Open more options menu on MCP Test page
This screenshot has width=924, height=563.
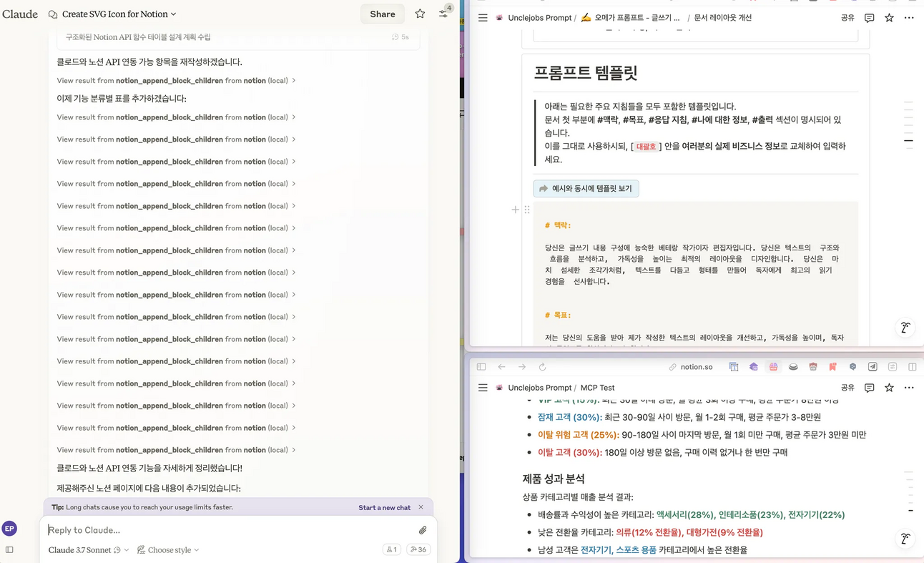(909, 388)
